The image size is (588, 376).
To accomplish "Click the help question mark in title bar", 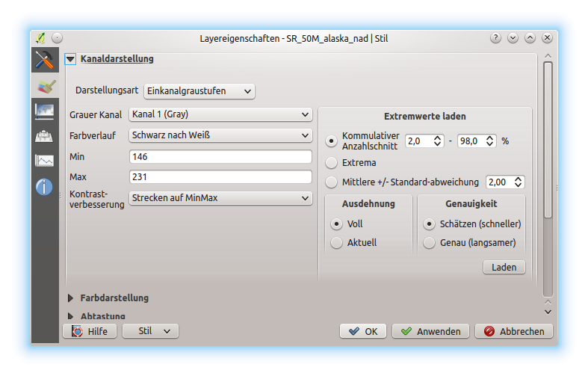I will pos(495,37).
